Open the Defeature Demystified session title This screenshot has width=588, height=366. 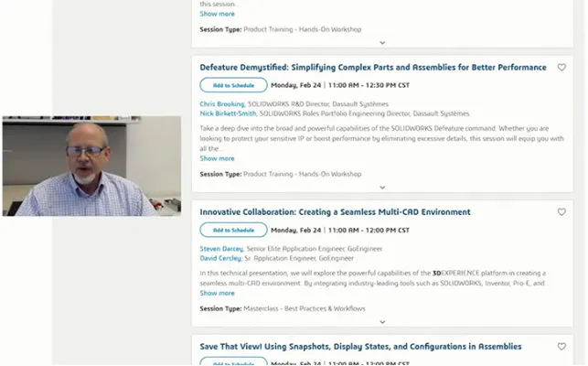tap(373, 68)
